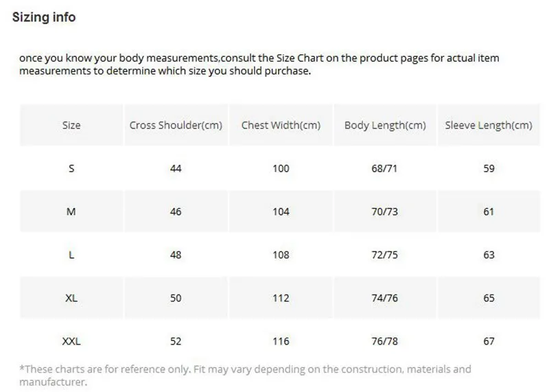Click the 44 cross shoulder value
The width and height of the screenshot is (549, 392).
tap(176, 168)
